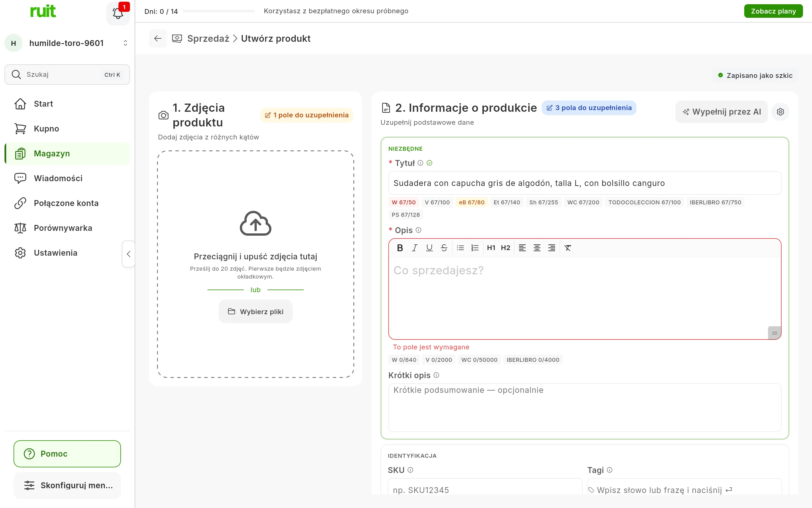Click the Tagi info icon

click(610, 470)
